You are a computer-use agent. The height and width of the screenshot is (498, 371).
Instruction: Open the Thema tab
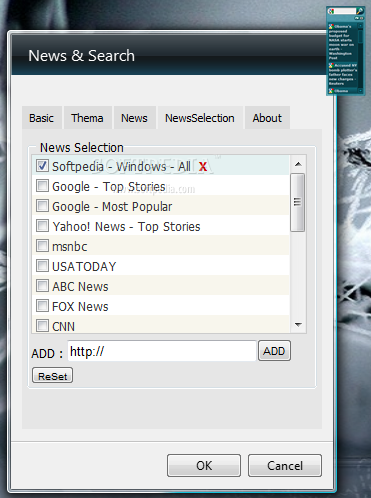click(x=87, y=118)
